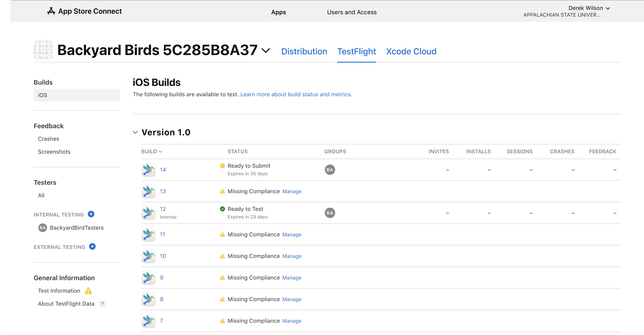
Task: Switch to the Distribution tab
Action: tap(304, 51)
